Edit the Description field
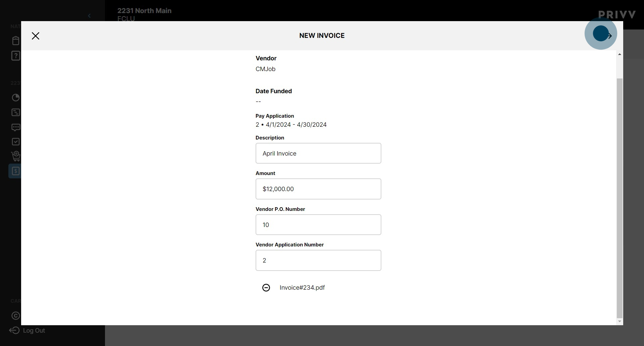644x346 pixels. pyautogui.click(x=318, y=153)
